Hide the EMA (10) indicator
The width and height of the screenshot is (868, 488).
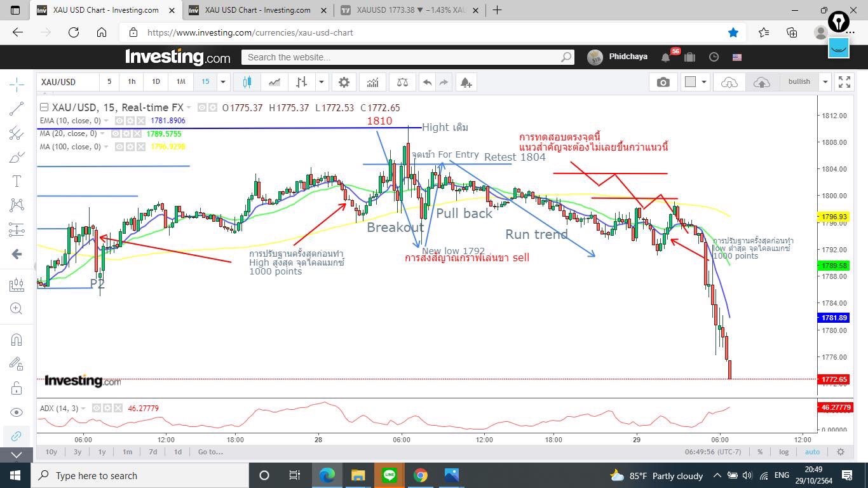pyautogui.click(x=119, y=121)
